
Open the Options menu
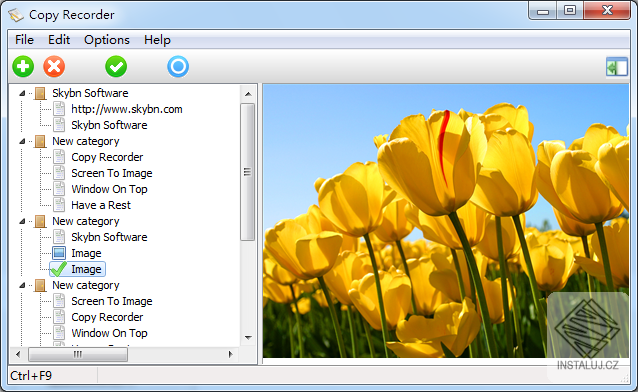pyautogui.click(x=107, y=40)
